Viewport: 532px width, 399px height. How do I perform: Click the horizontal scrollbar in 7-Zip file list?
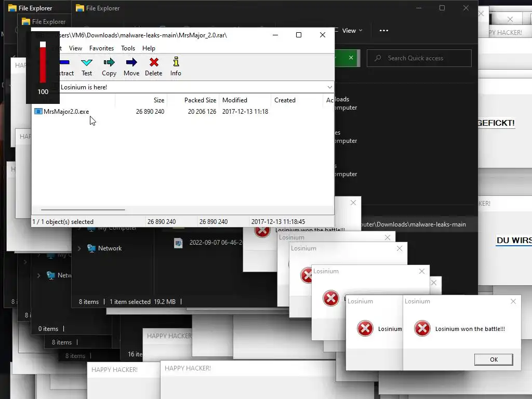click(x=83, y=210)
